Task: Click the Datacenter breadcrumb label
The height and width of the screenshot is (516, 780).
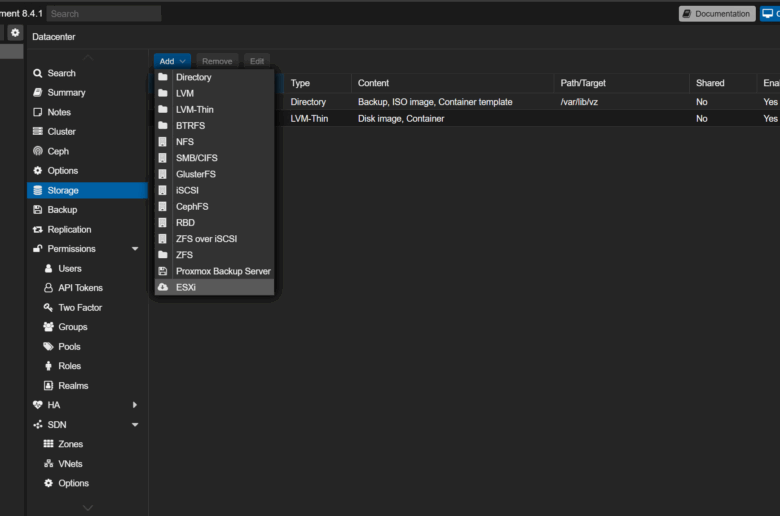Action: pyautogui.click(x=54, y=37)
